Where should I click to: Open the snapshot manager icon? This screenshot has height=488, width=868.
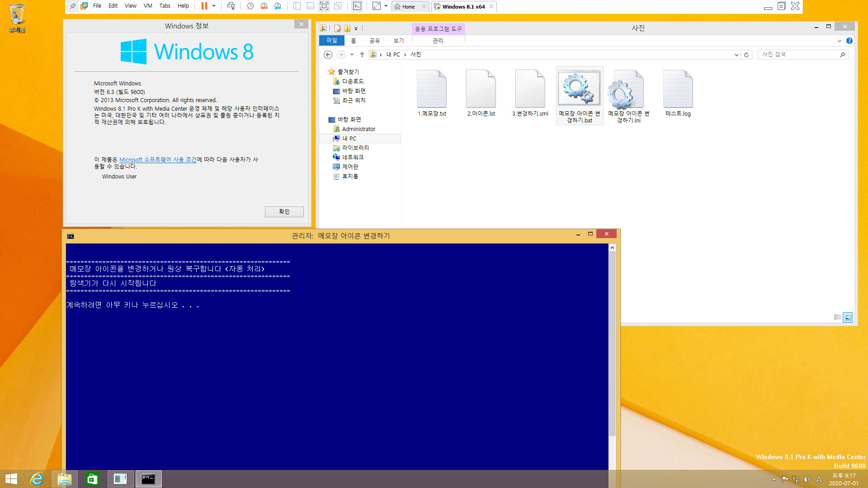[x=278, y=6]
